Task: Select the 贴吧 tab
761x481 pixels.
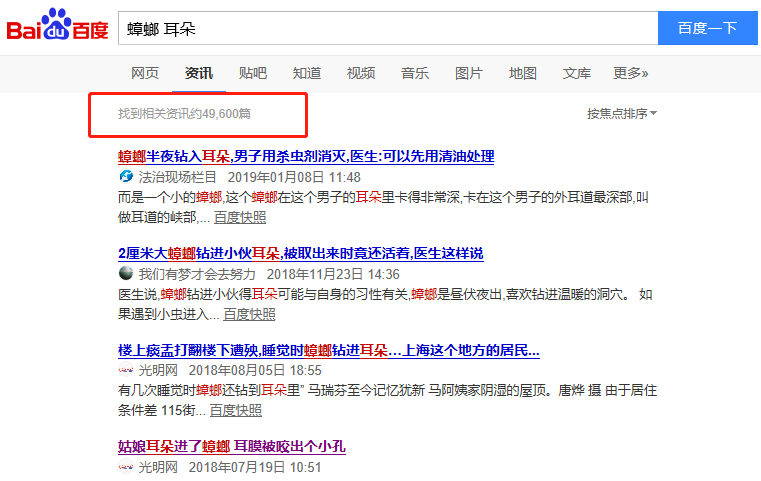Action: (x=253, y=73)
